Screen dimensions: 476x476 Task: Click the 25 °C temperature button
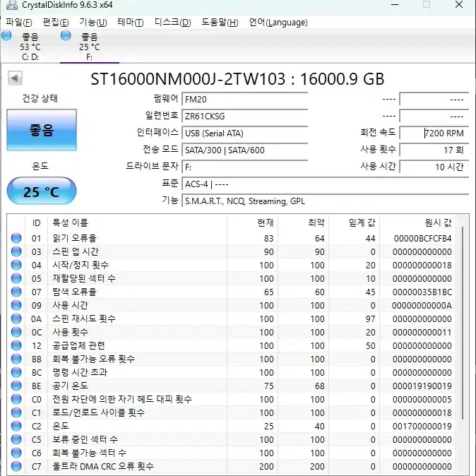click(x=42, y=191)
